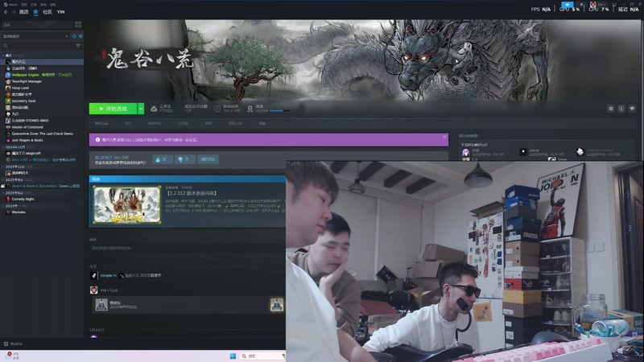Select Mount & Blade II: Bannerlord entry

tap(42, 186)
